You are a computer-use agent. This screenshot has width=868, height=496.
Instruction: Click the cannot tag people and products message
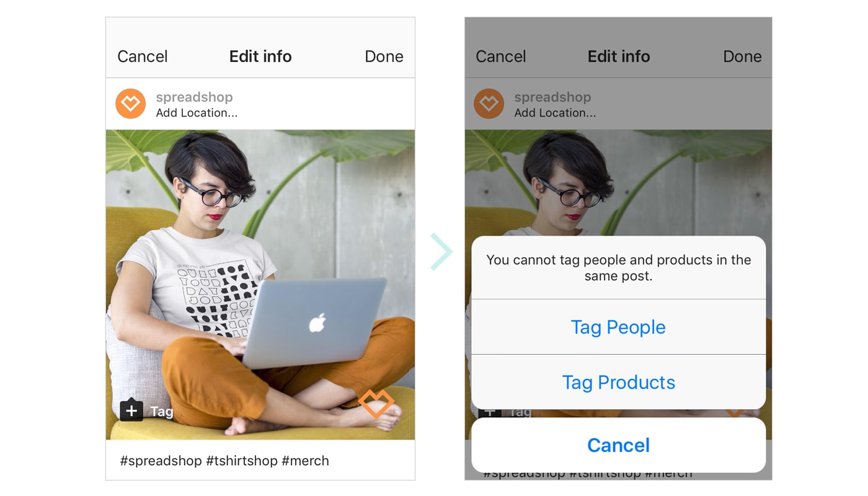pyautogui.click(x=618, y=268)
